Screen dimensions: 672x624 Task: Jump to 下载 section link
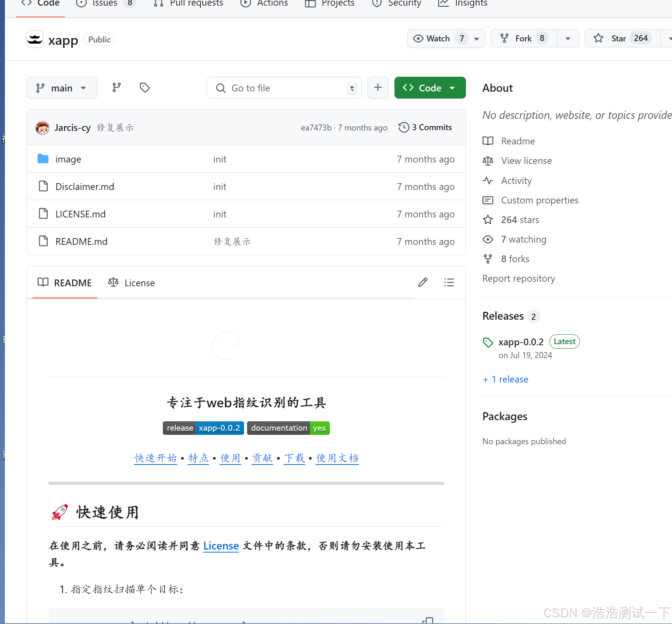tap(294, 458)
